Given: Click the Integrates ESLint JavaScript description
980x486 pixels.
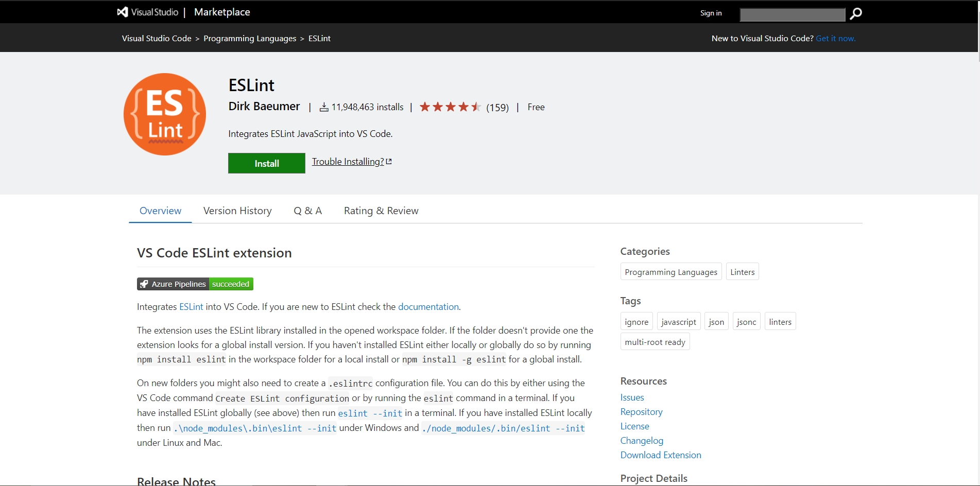Looking at the screenshot, I should [x=311, y=134].
